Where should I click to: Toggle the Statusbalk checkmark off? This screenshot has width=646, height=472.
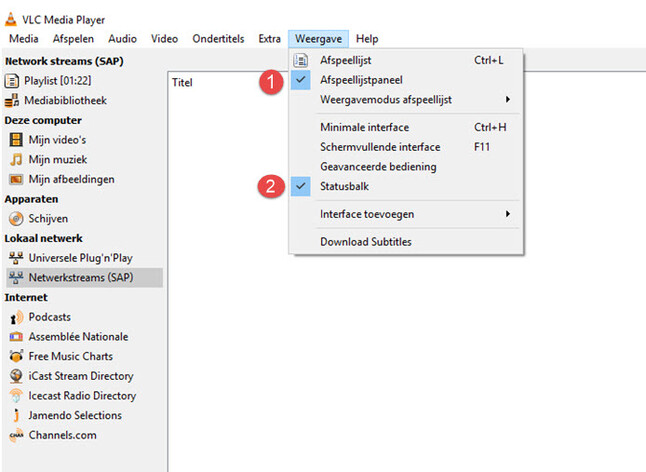pos(300,186)
